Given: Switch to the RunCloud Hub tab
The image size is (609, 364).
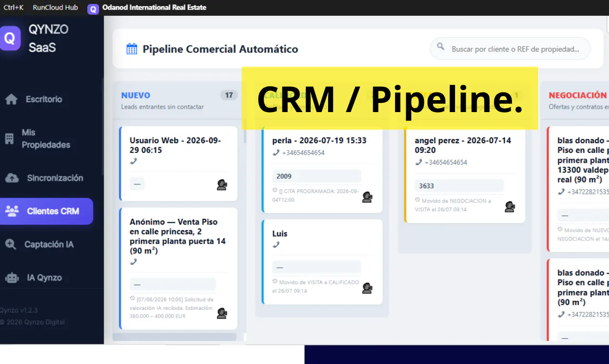Looking at the screenshot, I should 55,7.
